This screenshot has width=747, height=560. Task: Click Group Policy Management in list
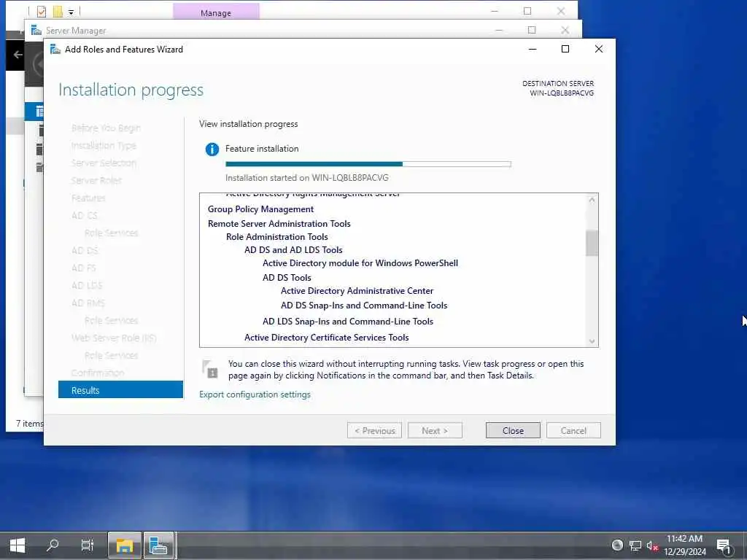(260, 209)
